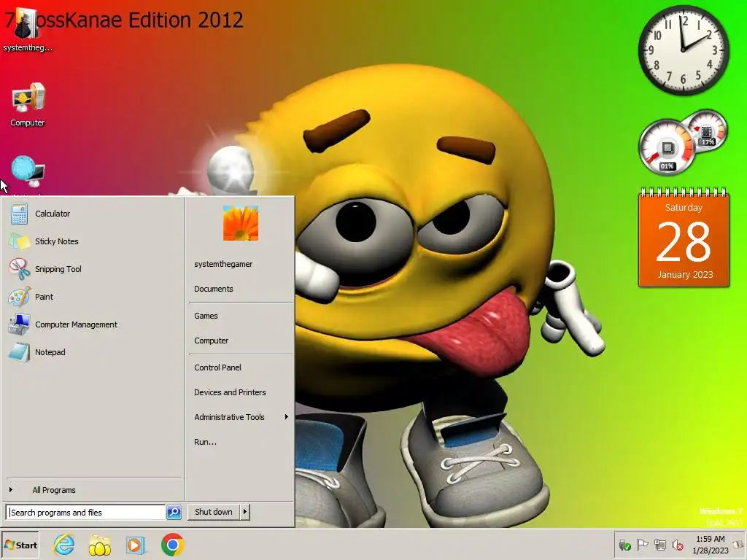The height and width of the screenshot is (560, 747).
Task: Open Documents from the Start menu
Action: tap(241, 289)
